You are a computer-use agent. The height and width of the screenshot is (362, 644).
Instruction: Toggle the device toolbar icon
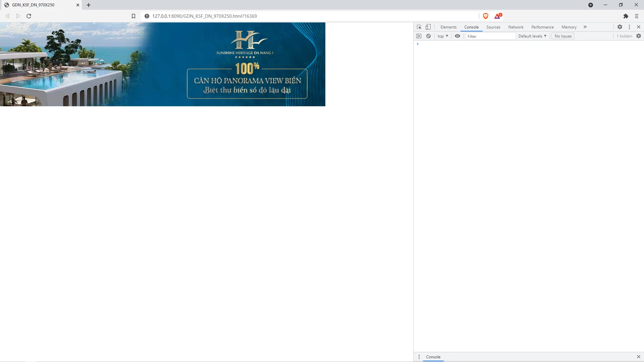(428, 27)
